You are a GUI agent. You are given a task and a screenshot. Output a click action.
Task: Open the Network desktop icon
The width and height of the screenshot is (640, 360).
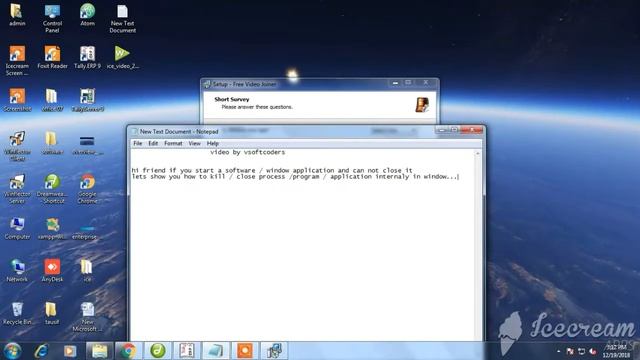tap(17, 270)
